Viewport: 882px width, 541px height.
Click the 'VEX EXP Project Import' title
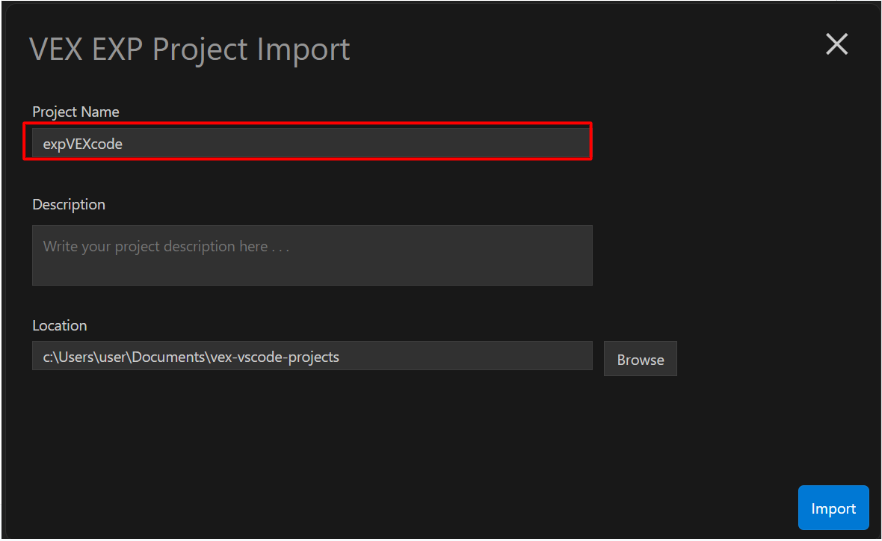[189, 49]
